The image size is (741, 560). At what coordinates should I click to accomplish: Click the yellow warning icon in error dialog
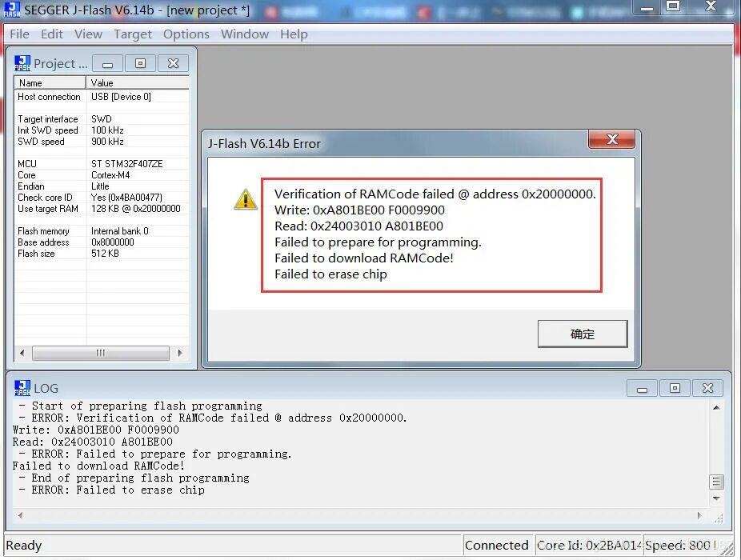246,199
